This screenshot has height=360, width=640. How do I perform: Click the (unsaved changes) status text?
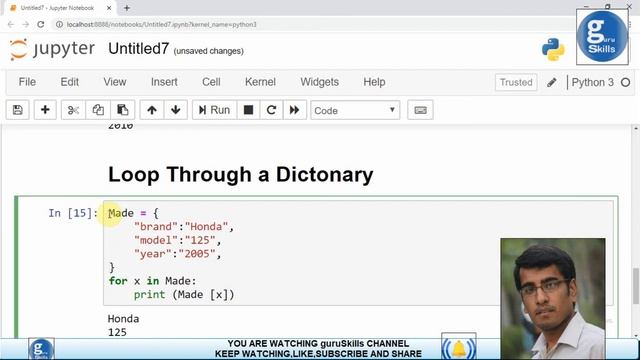coord(209,51)
